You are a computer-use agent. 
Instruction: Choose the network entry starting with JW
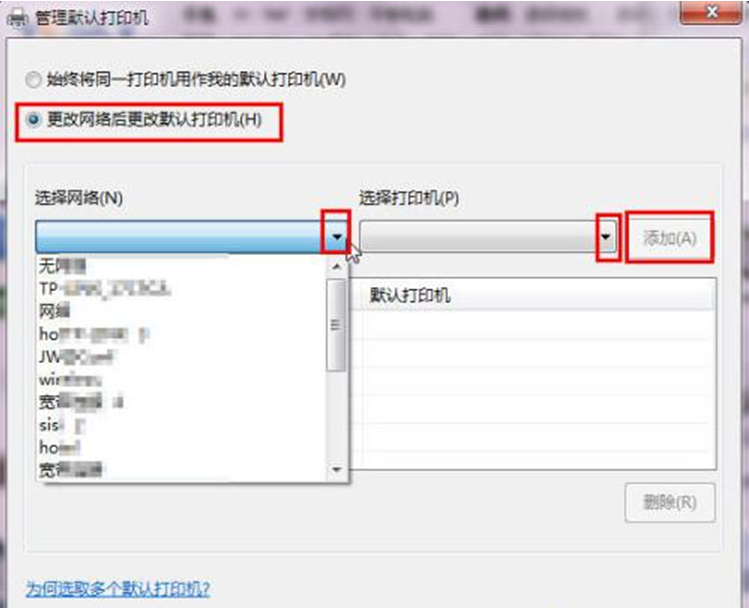point(182,357)
